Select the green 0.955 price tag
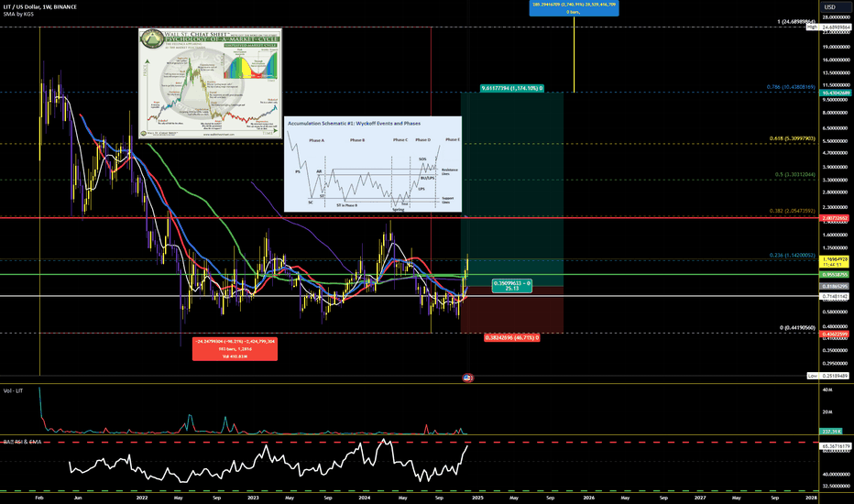This screenshot has width=854, height=504. [835, 275]
